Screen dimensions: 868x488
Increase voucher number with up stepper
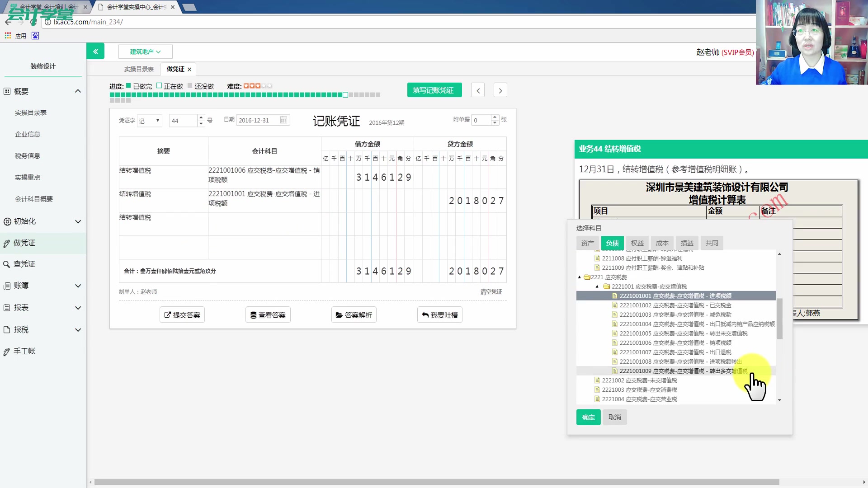201,117
